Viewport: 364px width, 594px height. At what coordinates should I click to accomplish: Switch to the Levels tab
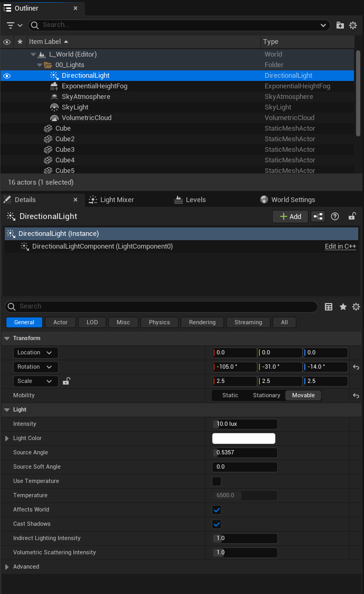click(x=190, y=199)
